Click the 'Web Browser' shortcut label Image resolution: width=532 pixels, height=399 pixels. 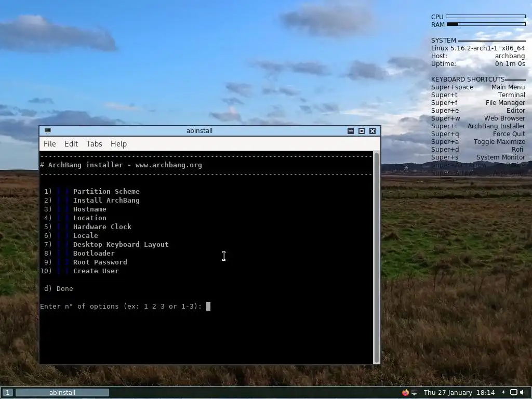504,118
